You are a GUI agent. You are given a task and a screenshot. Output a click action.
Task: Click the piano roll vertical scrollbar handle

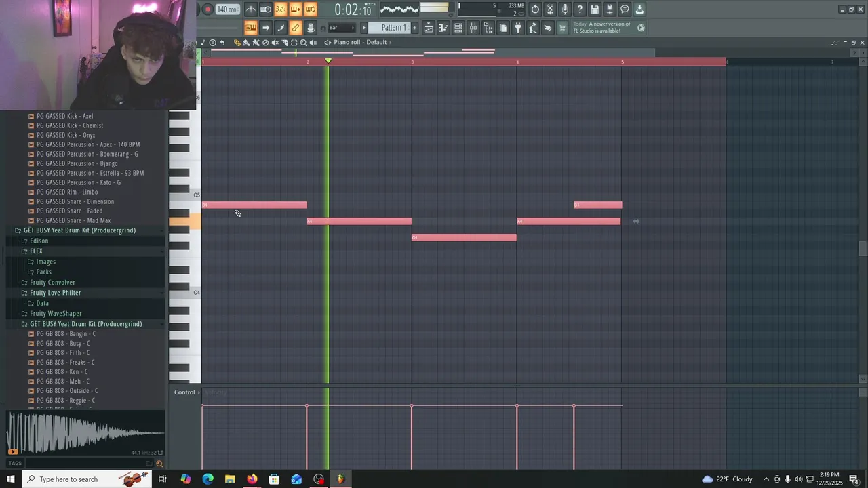click(x=863, y=249)
